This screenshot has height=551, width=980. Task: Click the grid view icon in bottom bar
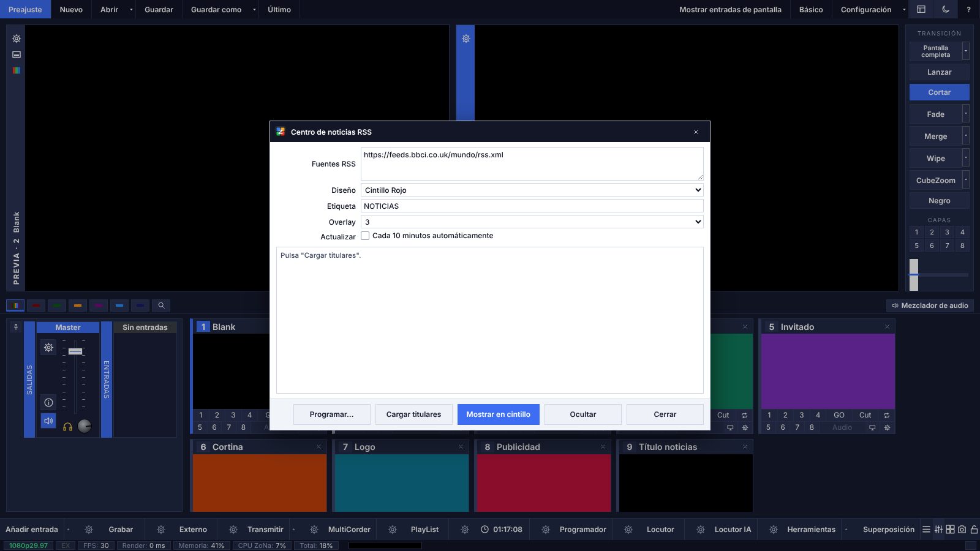click(950, 530)
